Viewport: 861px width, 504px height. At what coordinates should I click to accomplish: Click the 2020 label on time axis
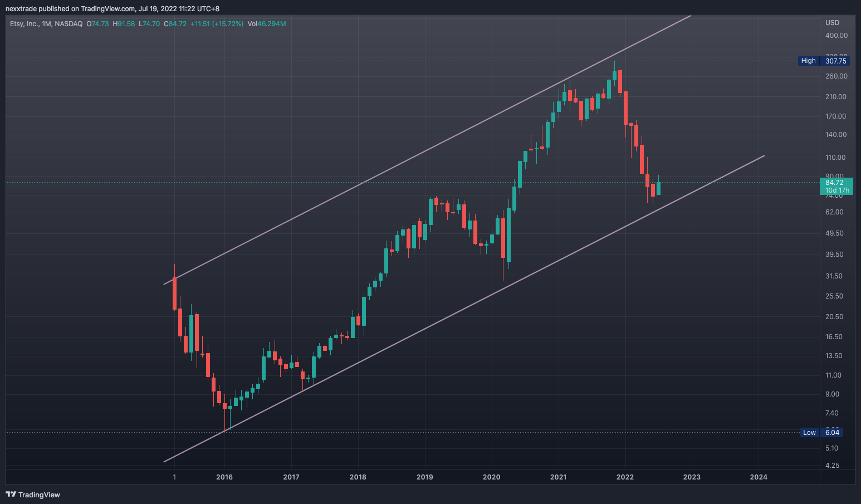click(492, 477)
